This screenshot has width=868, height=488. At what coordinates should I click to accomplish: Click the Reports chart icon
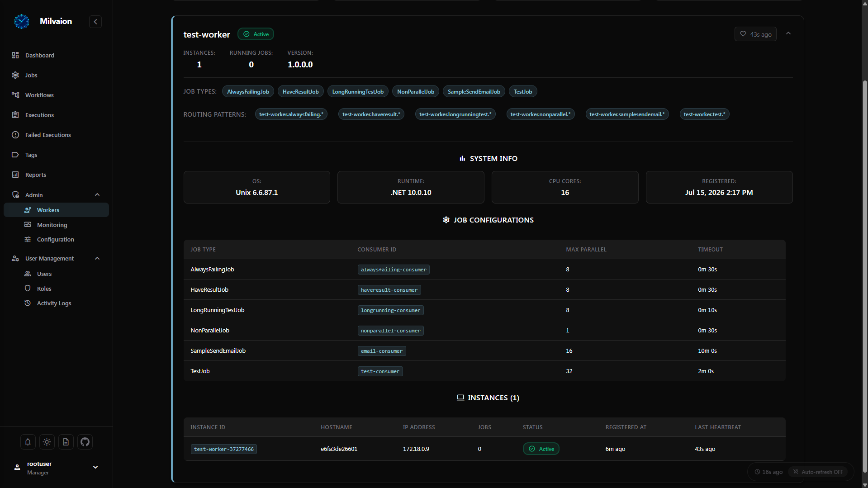[x=15, y=175]
